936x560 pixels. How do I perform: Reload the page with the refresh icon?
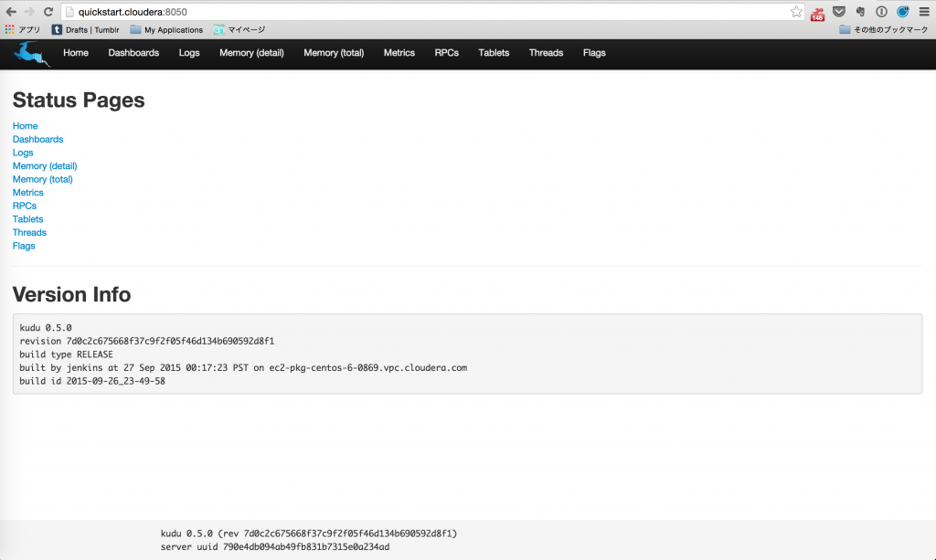click(x=48, y=12)
